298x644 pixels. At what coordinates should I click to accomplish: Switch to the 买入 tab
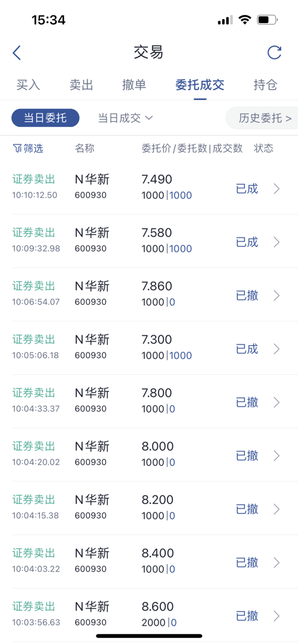point(29,85)
